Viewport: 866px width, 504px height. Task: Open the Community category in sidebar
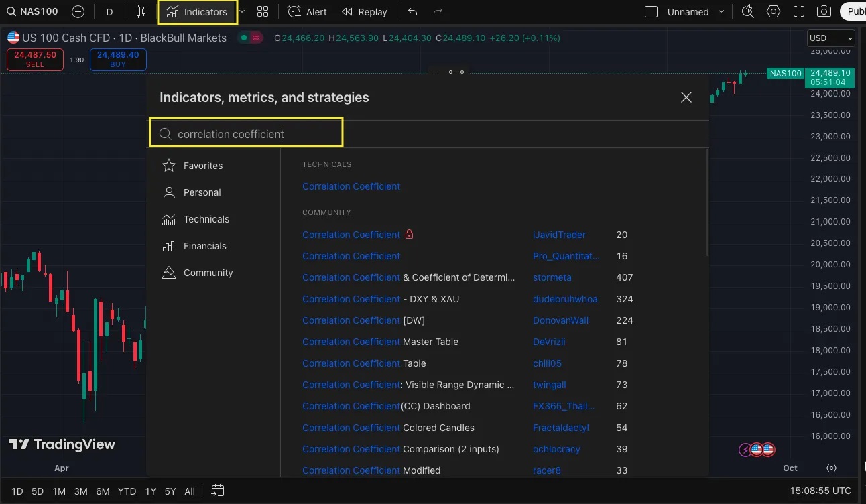[x=208, y=273]
